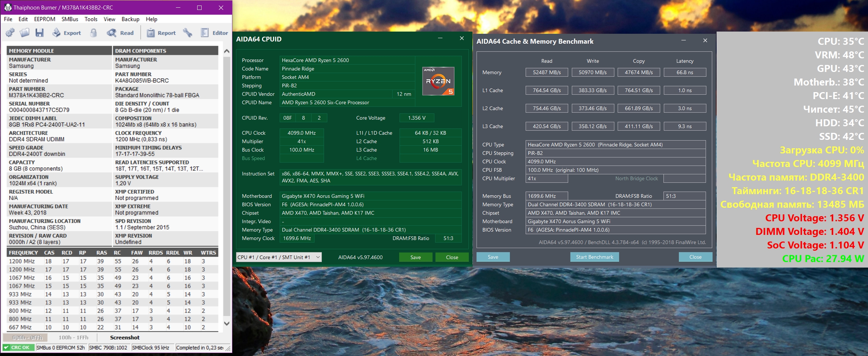This screenshot has width=868, height=356.
Task: Open the Report view from the toolbar
Action: point(161,33)
